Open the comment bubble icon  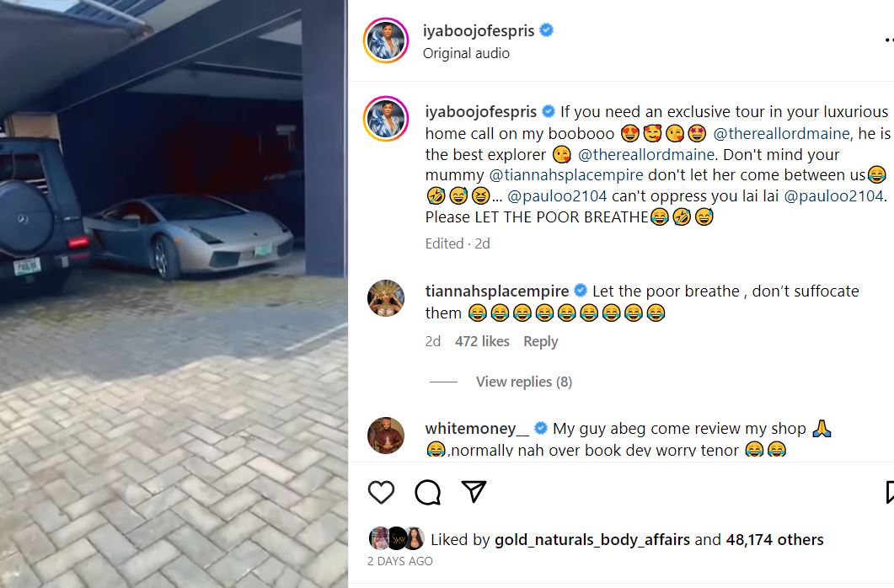[427, 492]
